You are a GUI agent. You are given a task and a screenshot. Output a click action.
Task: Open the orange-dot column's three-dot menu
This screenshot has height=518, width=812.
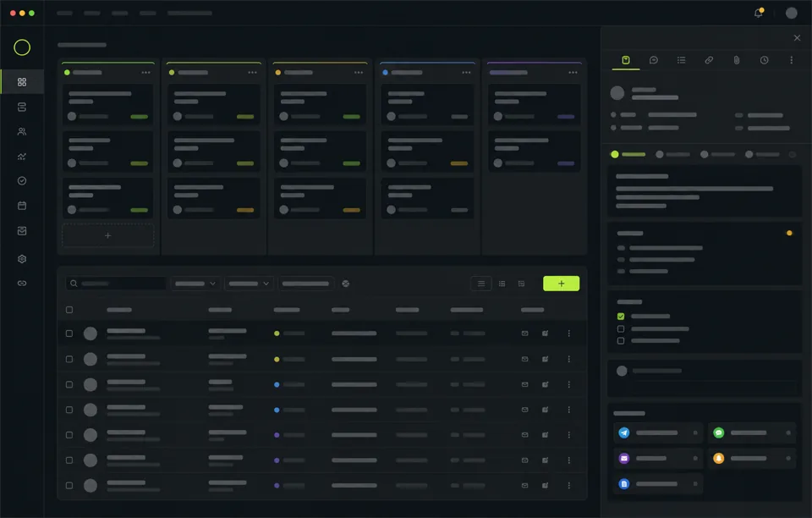[359, 73]
